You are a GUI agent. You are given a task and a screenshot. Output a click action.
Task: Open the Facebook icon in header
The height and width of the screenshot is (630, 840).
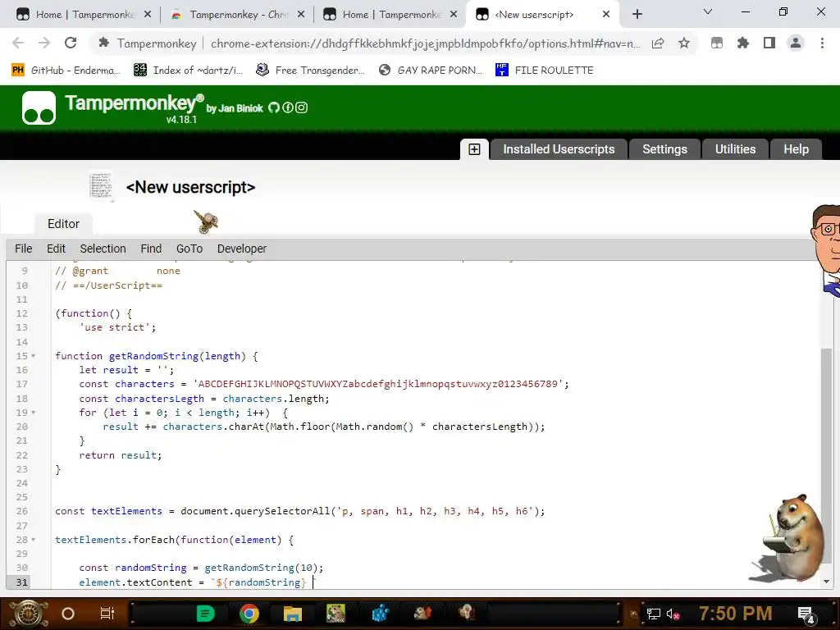pos(288,107)
